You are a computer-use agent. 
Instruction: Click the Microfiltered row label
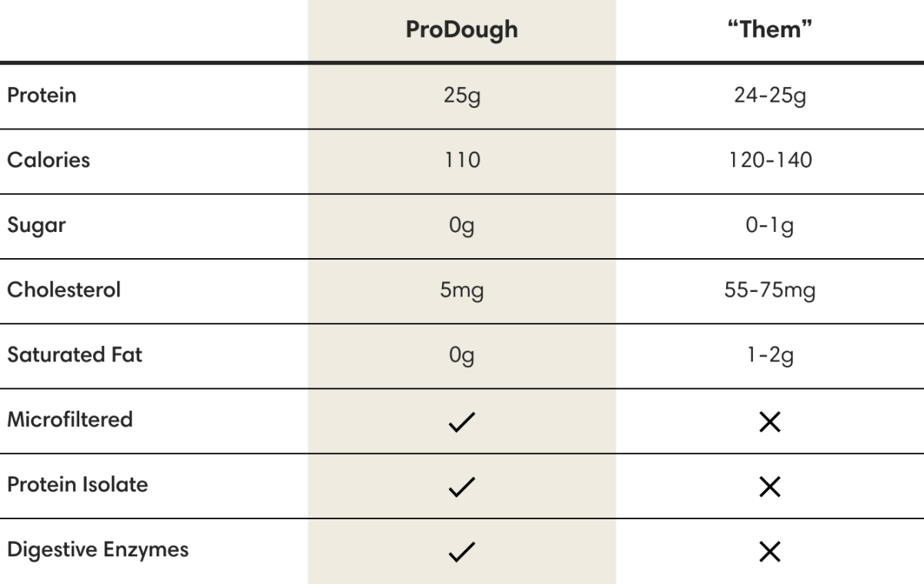[70, 419]
